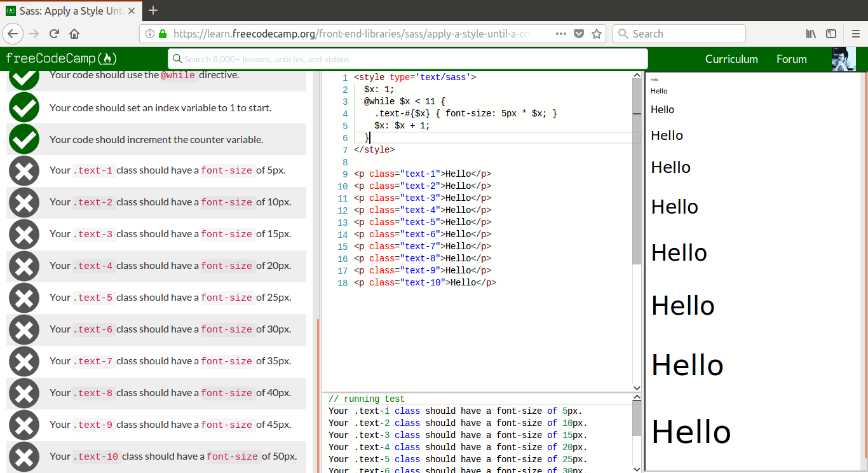868x473 pixels.
Task: Toggle the browser sidebar icon
Action: point(831,34)
